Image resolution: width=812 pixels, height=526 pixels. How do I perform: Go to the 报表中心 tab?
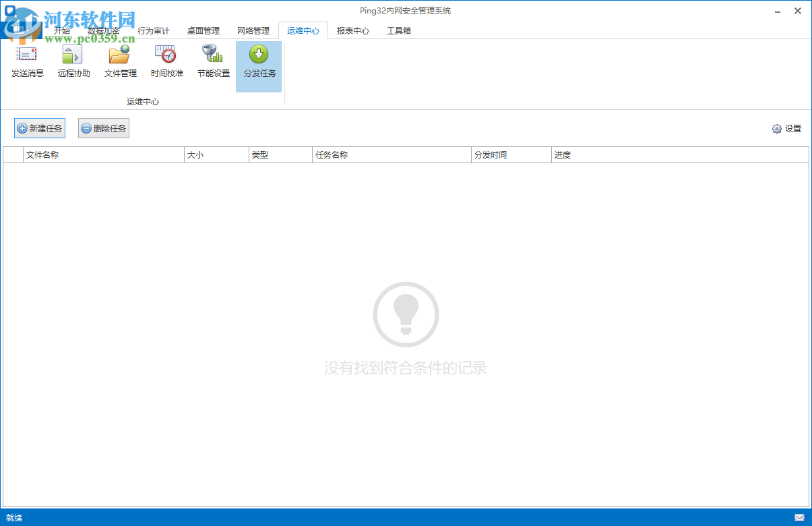point(352,30)
